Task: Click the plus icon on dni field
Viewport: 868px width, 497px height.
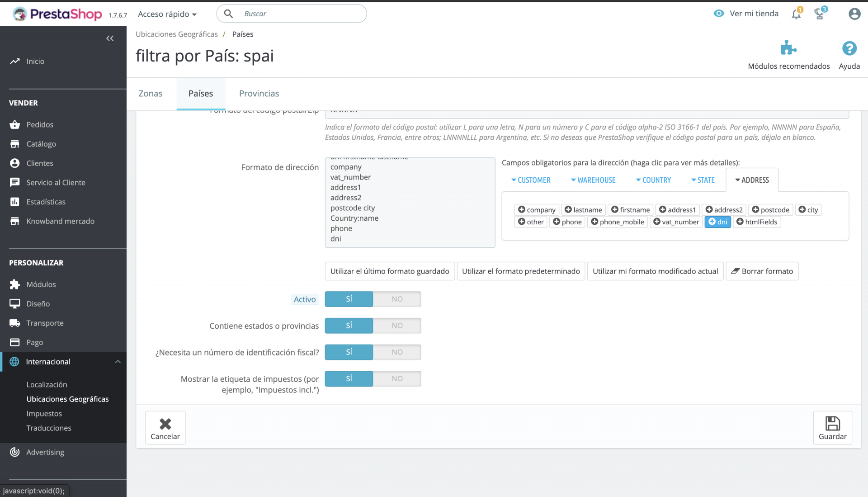Action: click(712, 222)
